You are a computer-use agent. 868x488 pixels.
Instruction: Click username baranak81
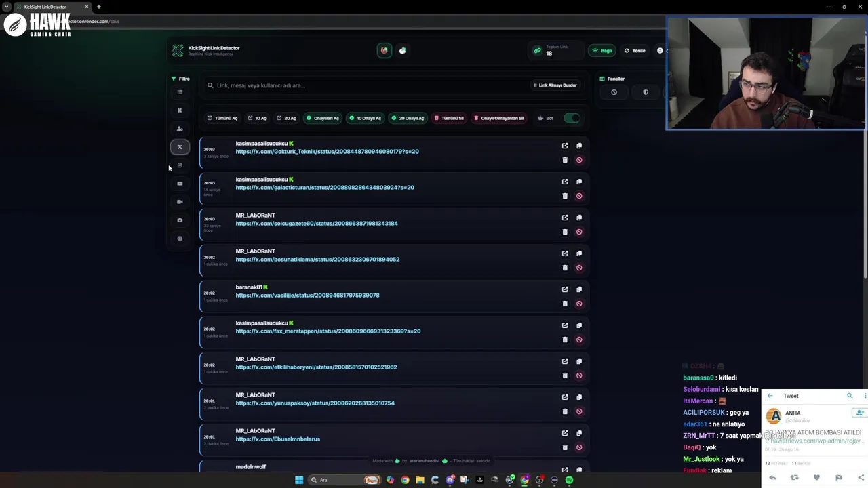pyautogui.click(x=249, y=287)
